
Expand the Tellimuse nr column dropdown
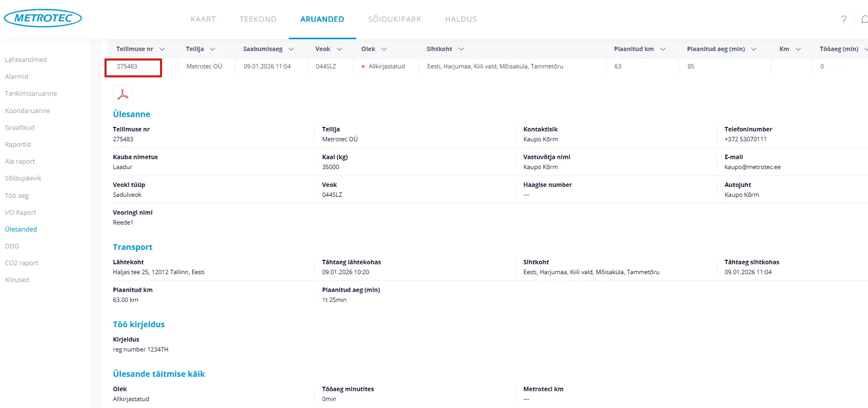pyautogui.click(x=162, y=49)
